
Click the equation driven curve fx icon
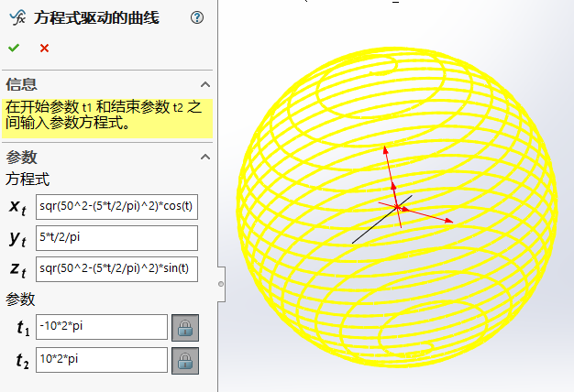17,17
